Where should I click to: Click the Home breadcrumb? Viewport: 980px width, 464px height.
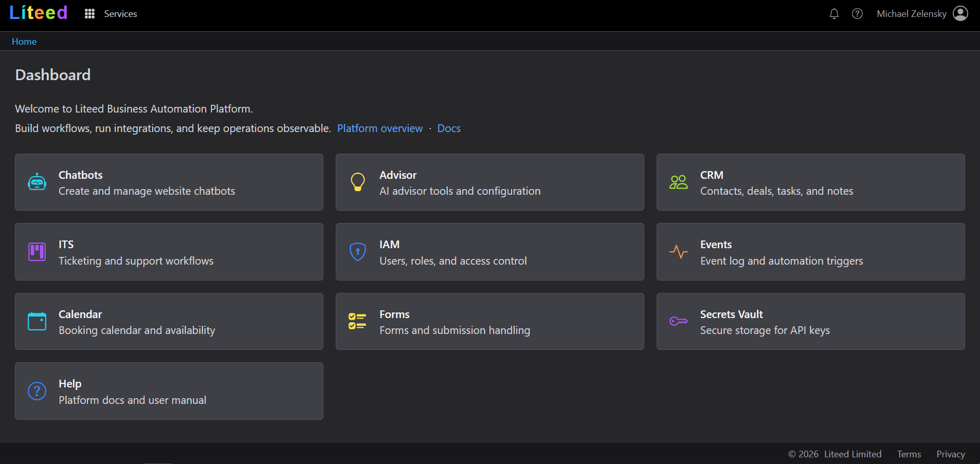pos(24,41)
